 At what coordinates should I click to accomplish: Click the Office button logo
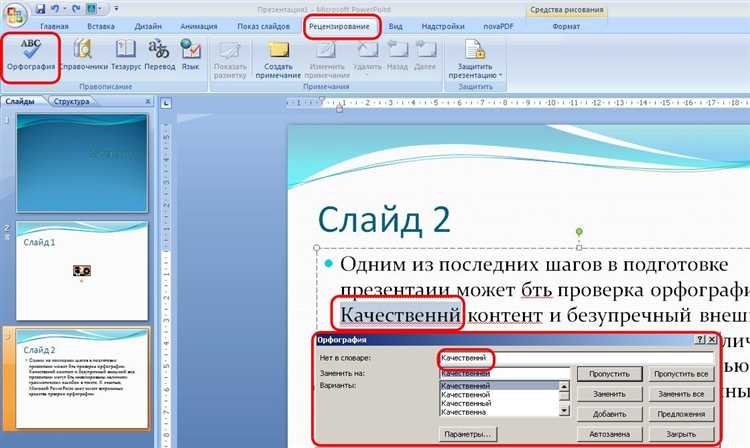(15, 14)
